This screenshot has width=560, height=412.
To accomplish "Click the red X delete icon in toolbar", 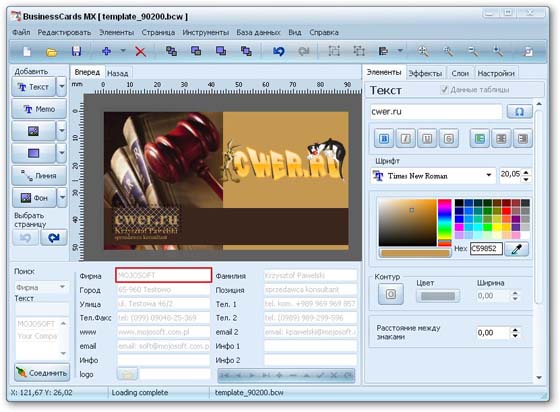I will (x=140, y=52).
